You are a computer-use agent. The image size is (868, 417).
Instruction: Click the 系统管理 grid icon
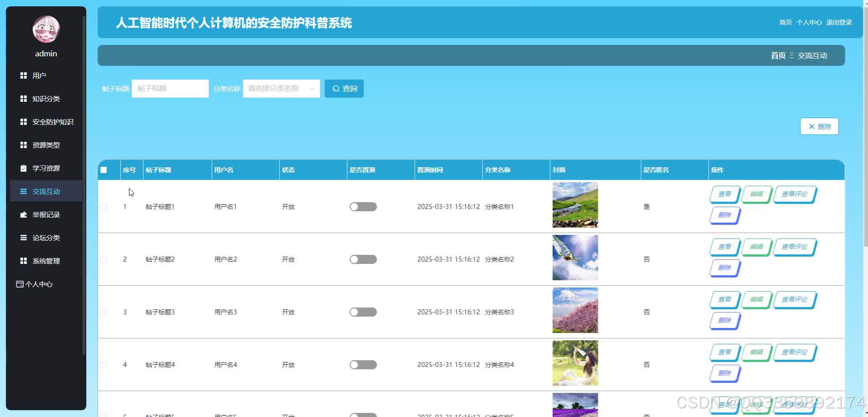24,260
